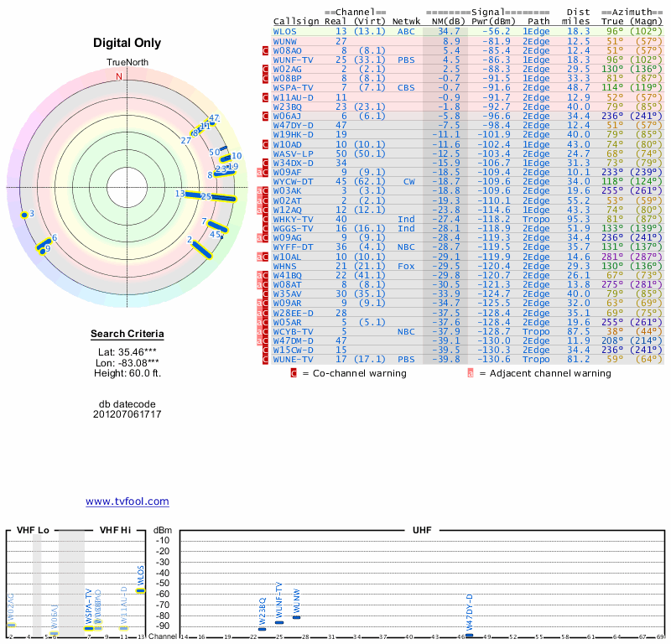Click the WHNS callsign entry
671x644 pixels.
coord(285,266)
